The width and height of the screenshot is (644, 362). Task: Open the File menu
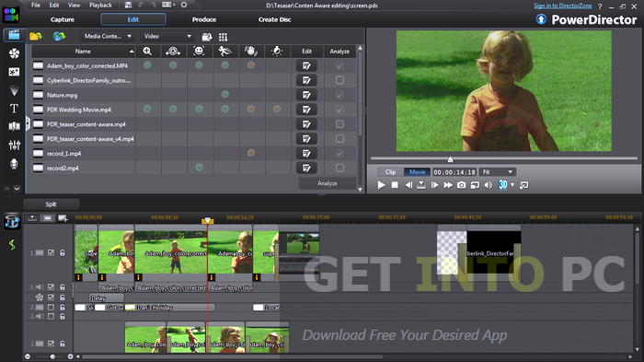point(36,5)
